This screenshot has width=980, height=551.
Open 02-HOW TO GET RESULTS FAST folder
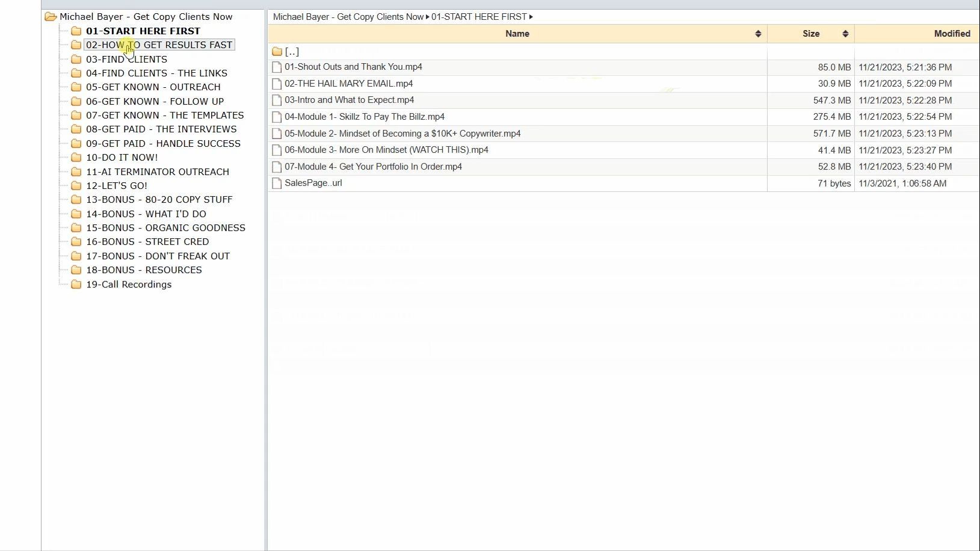(159, 45)
